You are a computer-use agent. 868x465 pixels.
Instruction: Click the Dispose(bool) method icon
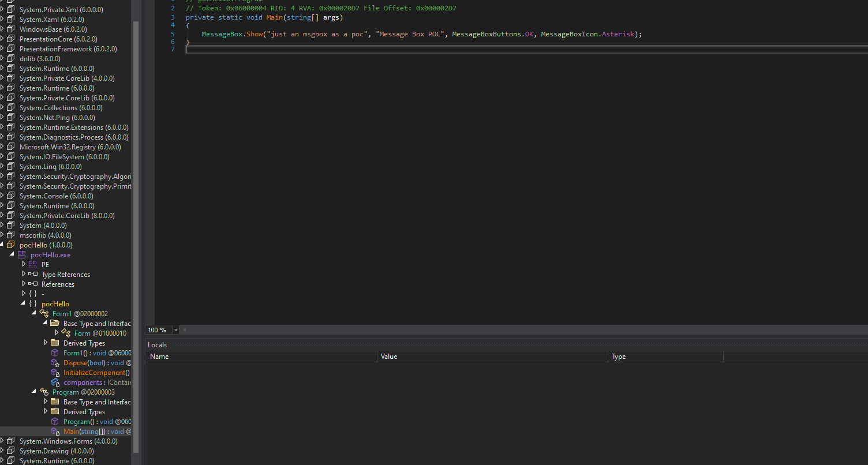[55, 363]
